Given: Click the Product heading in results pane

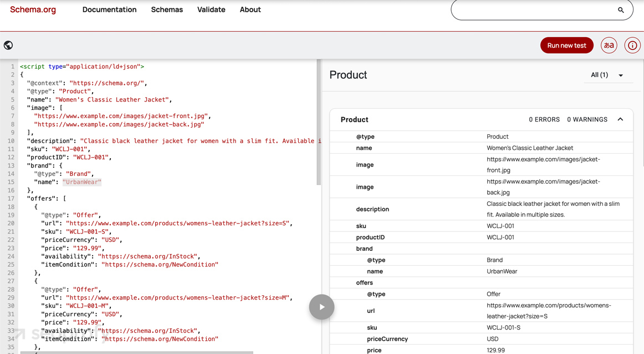Looking at the screenshot, I should point(348,75).
